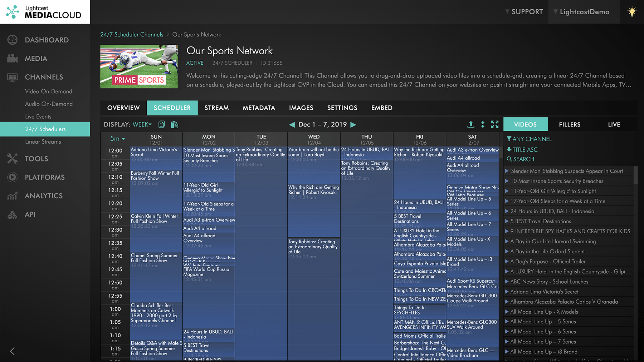
Task: Click the Search magnifier icon
Action: (509, 159)
